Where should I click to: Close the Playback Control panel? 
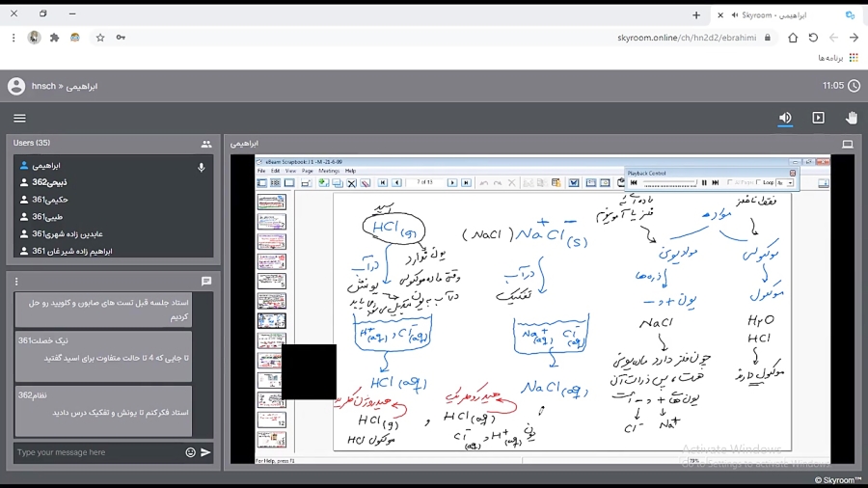(x=792, y=174)
